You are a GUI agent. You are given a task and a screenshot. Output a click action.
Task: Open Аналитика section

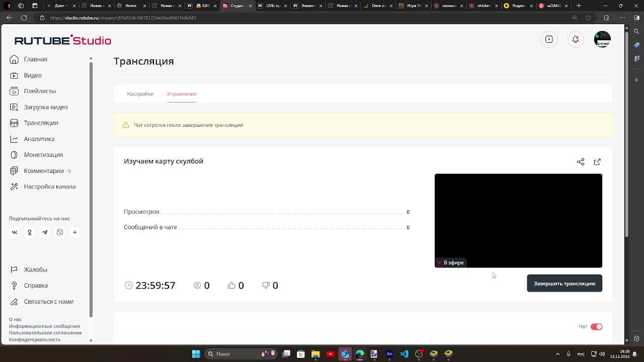click(x=32, y=139)
